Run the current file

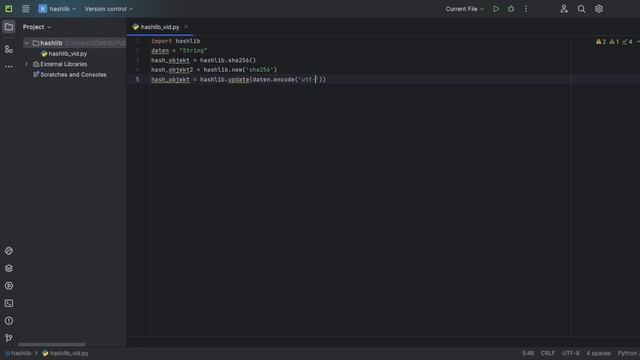tap(496, 9)
